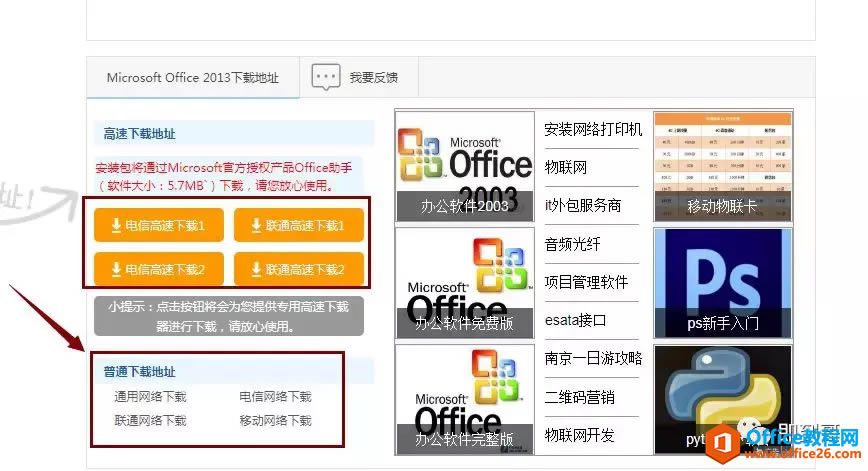Open the 办公软件完整版 Office thumbnail

coord(465,400)
